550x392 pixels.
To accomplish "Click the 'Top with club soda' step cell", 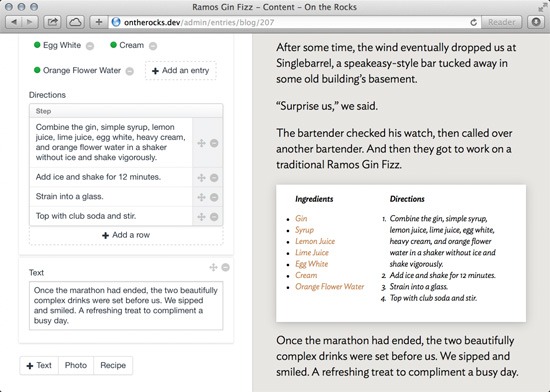I will 111,216.
